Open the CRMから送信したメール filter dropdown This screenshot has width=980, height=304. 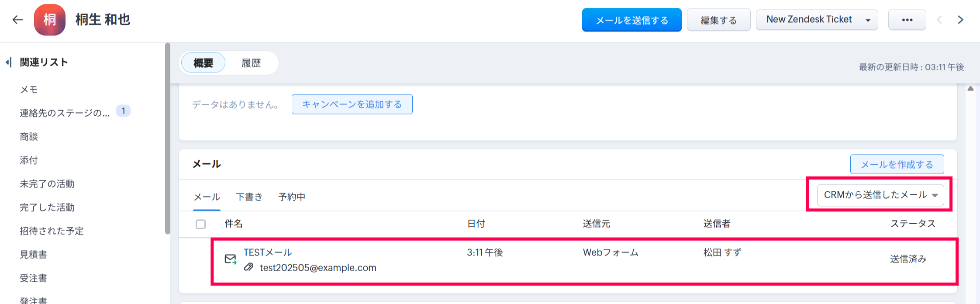pyautogui.click(x=880, y=195)
